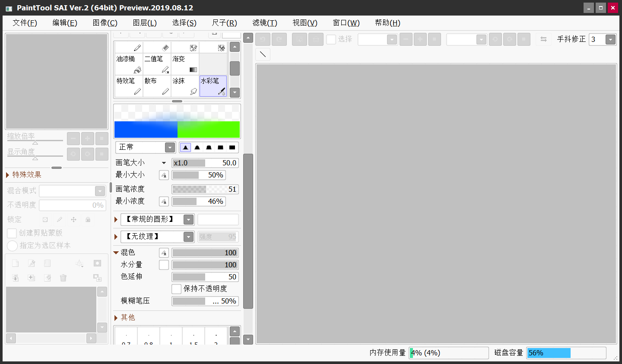
Task: Select the 散布 scatter brush tool
Action: coord(157,86)
